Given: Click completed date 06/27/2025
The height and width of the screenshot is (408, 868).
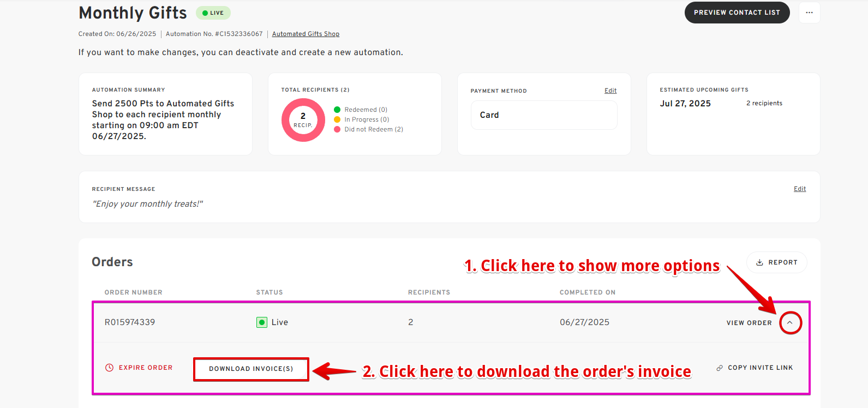Looking at the screenshot, I should click(x=584, y=322).
